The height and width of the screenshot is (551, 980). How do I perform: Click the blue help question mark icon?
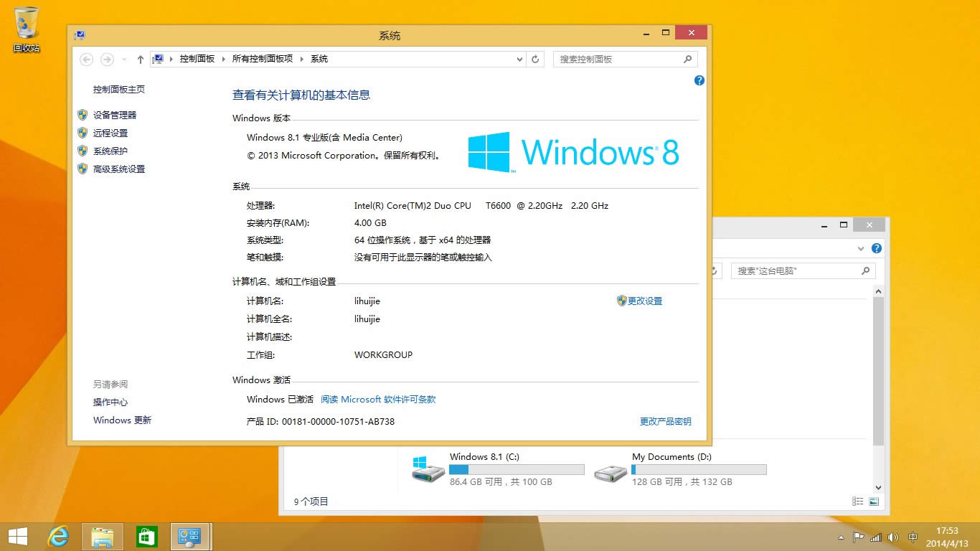coord(699,80)
